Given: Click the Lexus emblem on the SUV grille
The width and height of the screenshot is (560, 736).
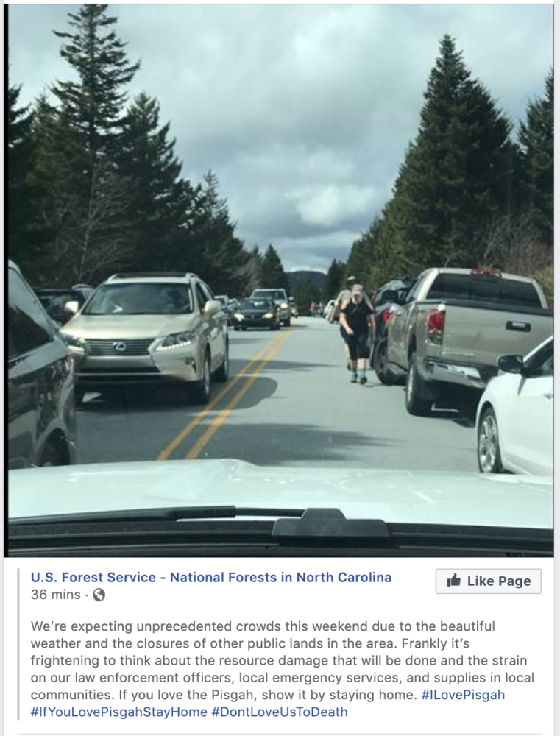Looking at the screenshot, I should [119, 347].
